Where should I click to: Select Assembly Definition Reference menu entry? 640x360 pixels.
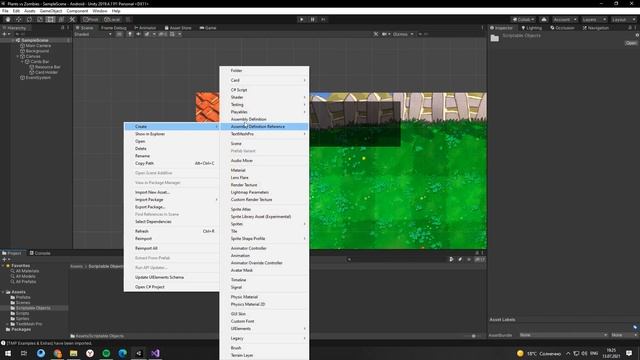[264, 127]
